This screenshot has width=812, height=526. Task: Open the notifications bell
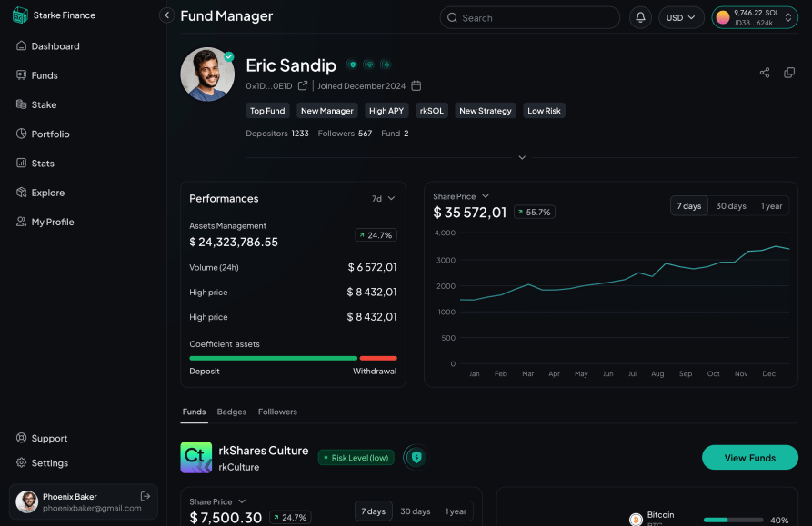coord(640,17)
